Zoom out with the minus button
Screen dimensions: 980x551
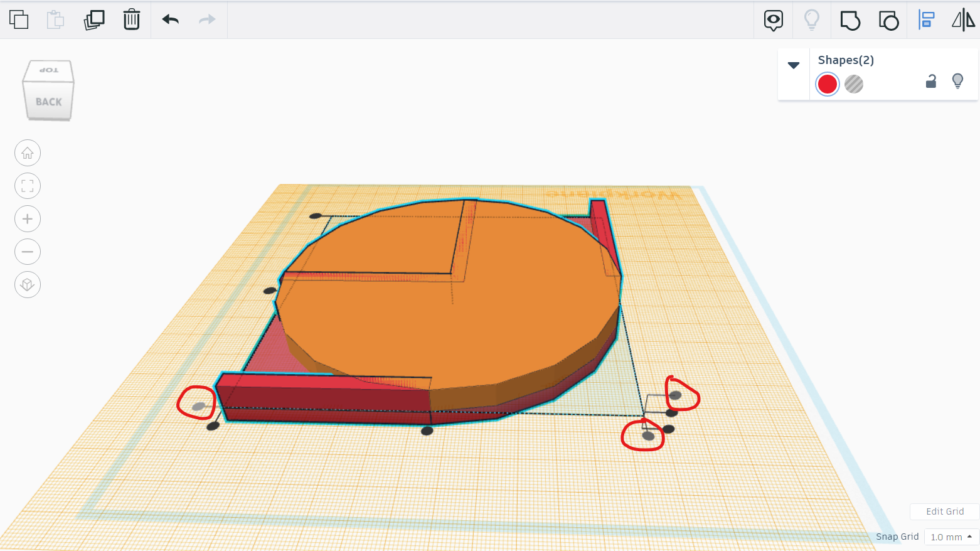pyautogui.click(x=28, y=252)
